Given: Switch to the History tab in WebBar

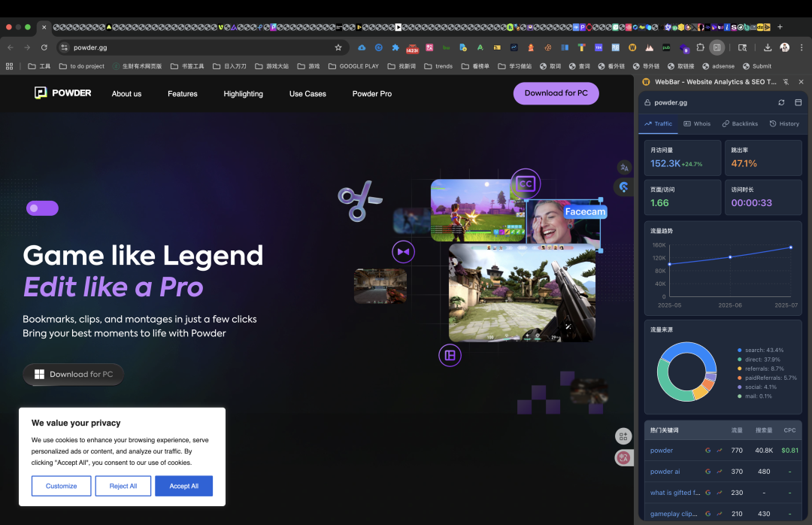Looking at the screenshot, I should click(784, 124).
